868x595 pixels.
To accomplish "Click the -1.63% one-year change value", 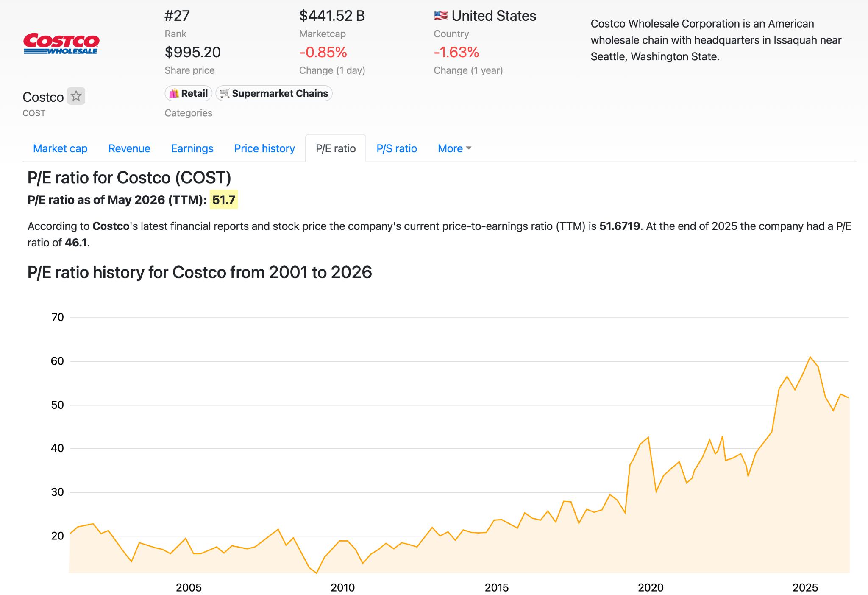I will coord(456,52).
